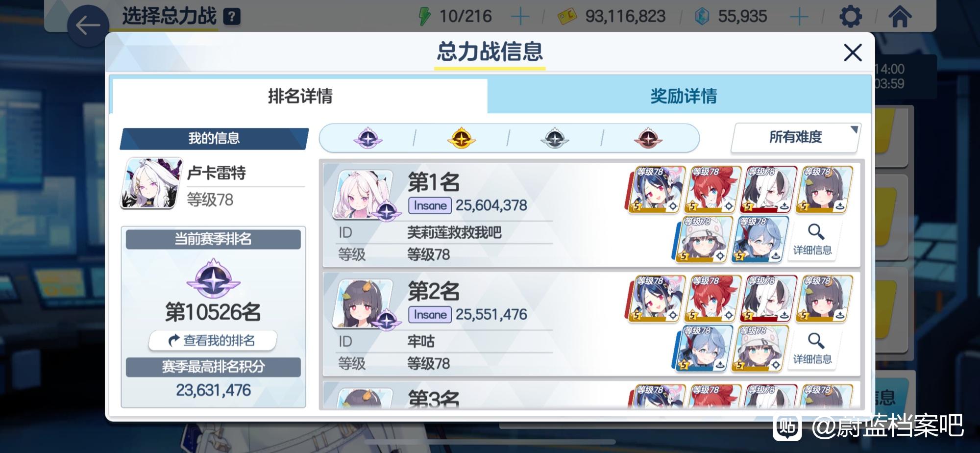
Task: Open 详细信息 magnifier for rank 1
Action: click(813, 240)
